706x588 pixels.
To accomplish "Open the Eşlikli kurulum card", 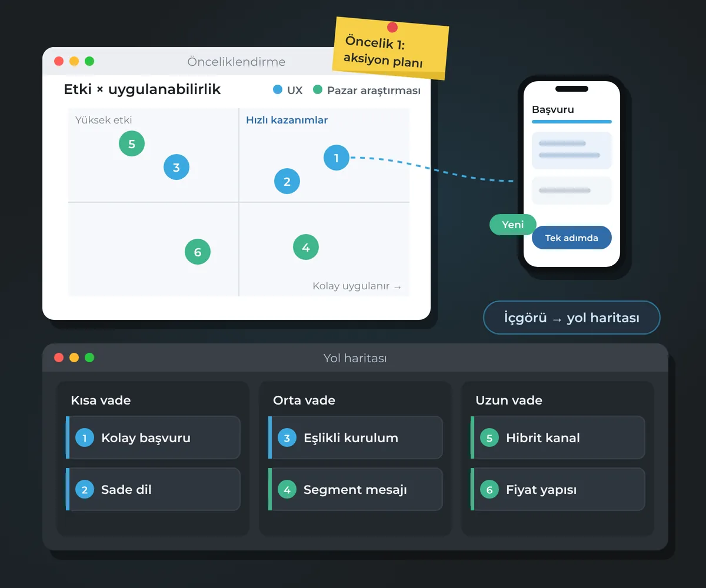I will 355,437.
